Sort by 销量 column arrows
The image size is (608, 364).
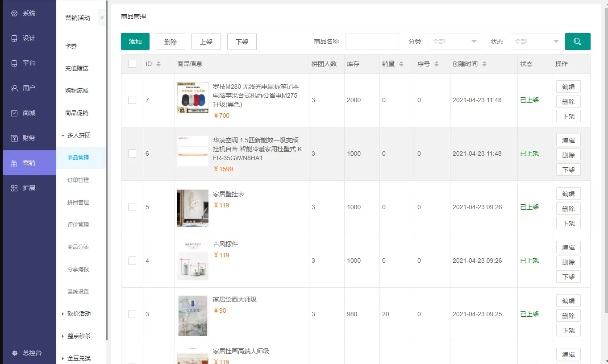401,64
